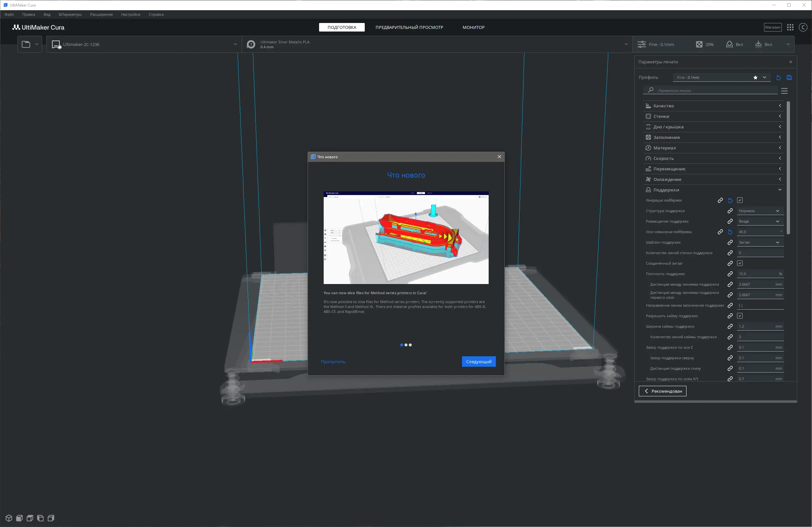Click the save profile disk icon
The height and width of the screenshot is (527, 812).
[789, 78]
